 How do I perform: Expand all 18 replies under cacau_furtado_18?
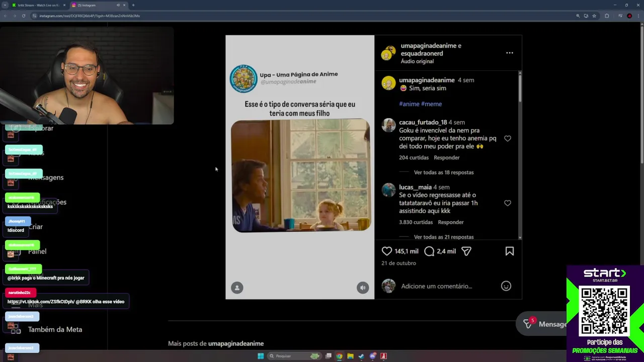click(444, 172)
